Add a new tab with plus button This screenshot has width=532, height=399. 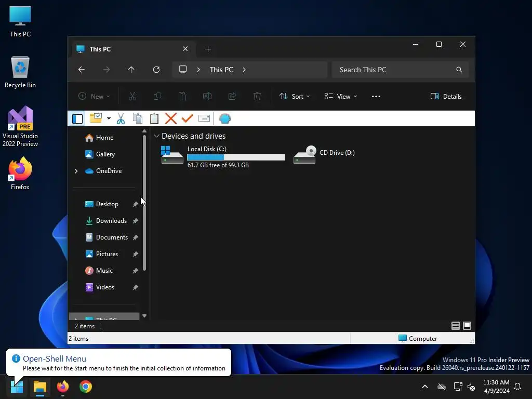coord(208,49)
